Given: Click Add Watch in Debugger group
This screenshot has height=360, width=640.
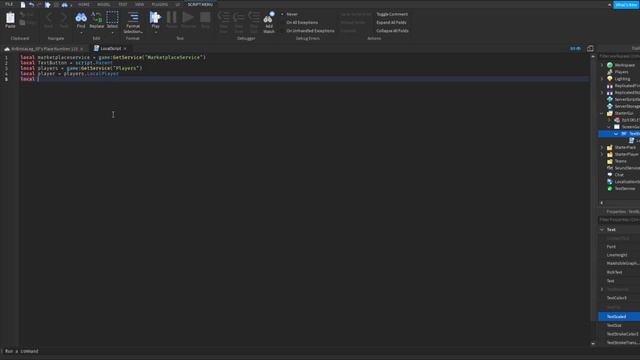Looking at the screenshot, I should 269,22.
